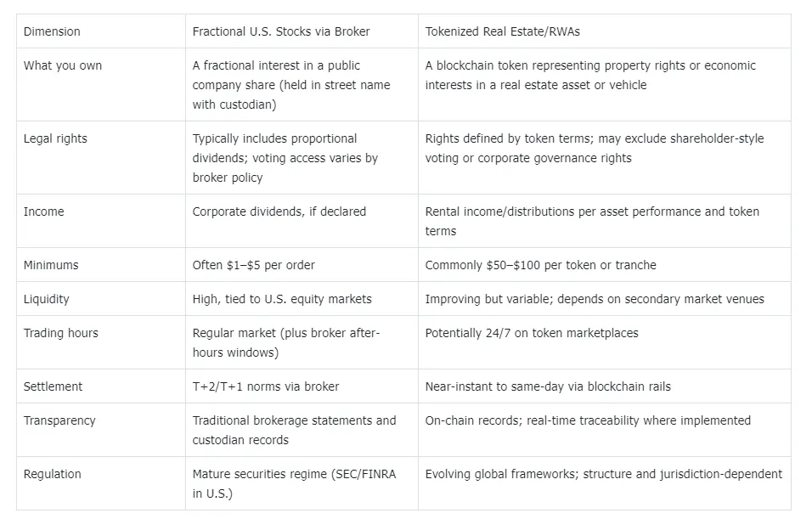The width and height of the screenshot is (812, 530).
Task: Click the 'Income' row label
Action: [x=44, y=211]
